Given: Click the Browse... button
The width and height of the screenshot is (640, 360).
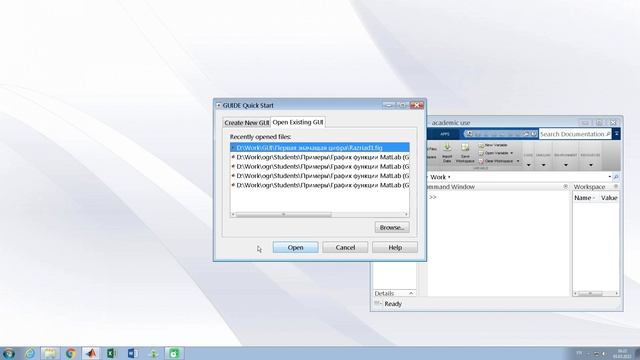Looking at the screenshot, I should 392,227.
